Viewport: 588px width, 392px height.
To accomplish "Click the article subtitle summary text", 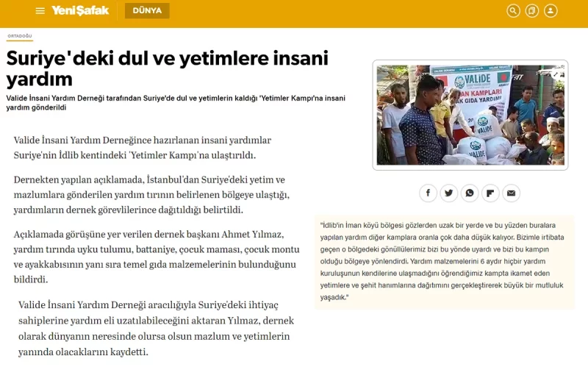I will [x=176, y=102].
